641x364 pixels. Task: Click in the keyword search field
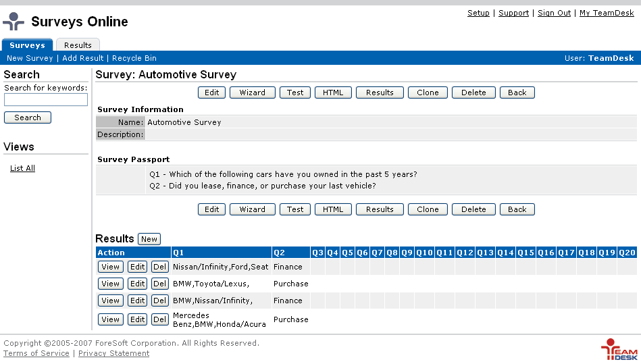point(46,100)
